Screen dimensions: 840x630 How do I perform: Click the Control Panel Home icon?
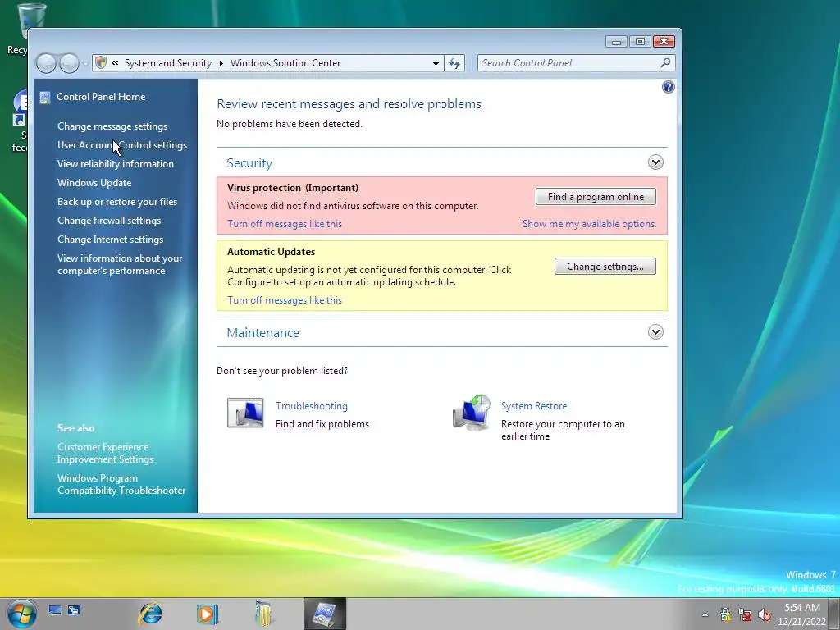tap(45, 97)
